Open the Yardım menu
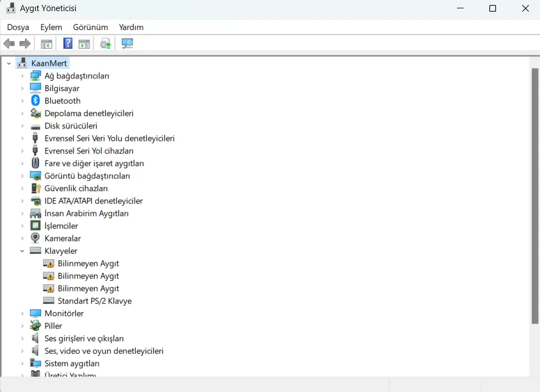The image size is (540, 392). tap(131, 27)
